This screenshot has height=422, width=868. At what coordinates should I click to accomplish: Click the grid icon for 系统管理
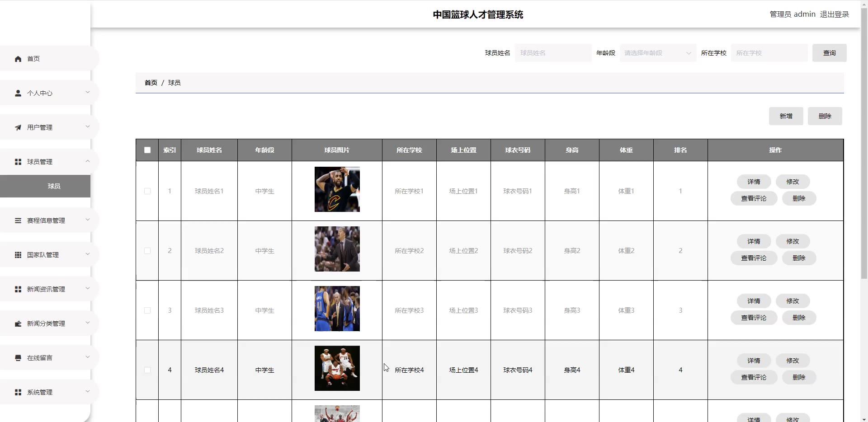(18, 392)
